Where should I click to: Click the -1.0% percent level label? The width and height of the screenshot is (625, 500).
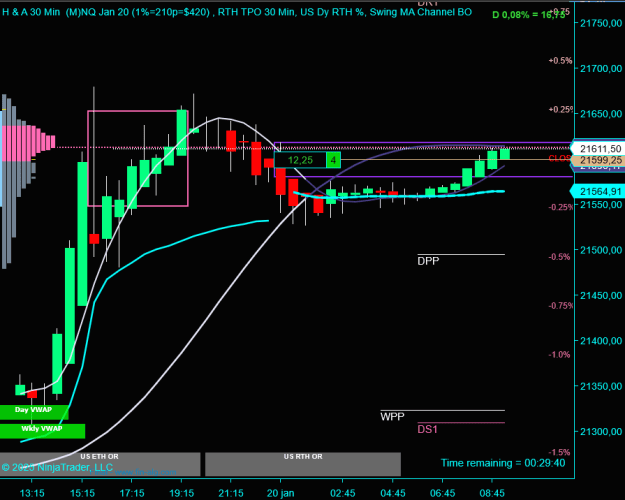tap(559, 355)
